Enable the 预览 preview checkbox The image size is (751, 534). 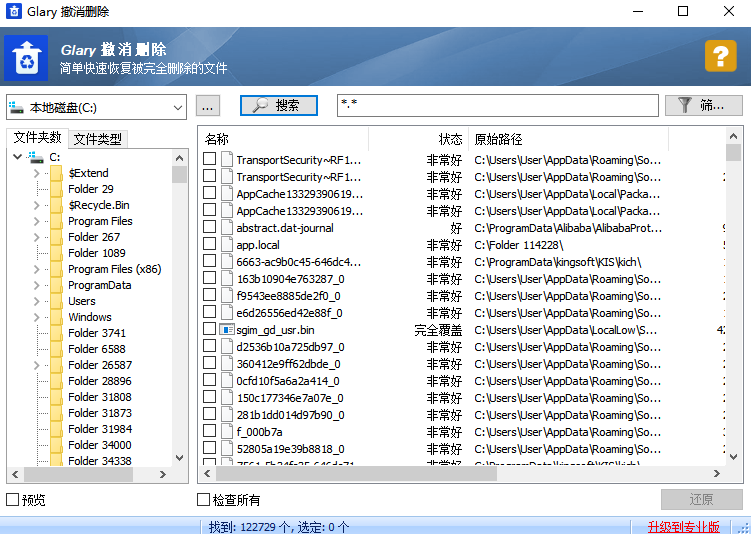click(12, 500)
